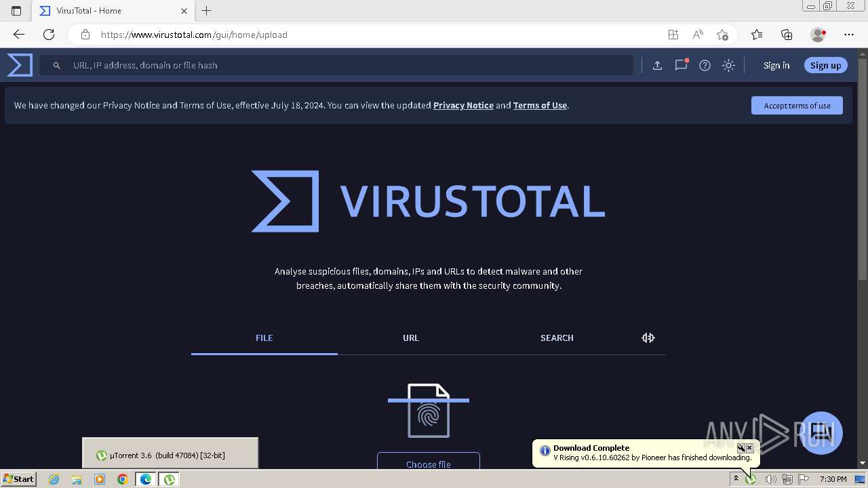Click the 7:30 PM clock

[x=833, y=479]
